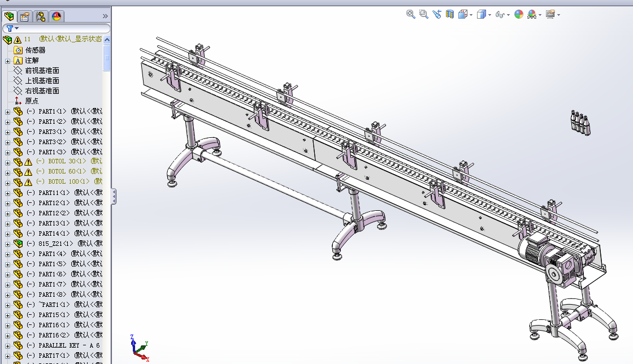Select the PART13<1> component

[x=64, y=223]
